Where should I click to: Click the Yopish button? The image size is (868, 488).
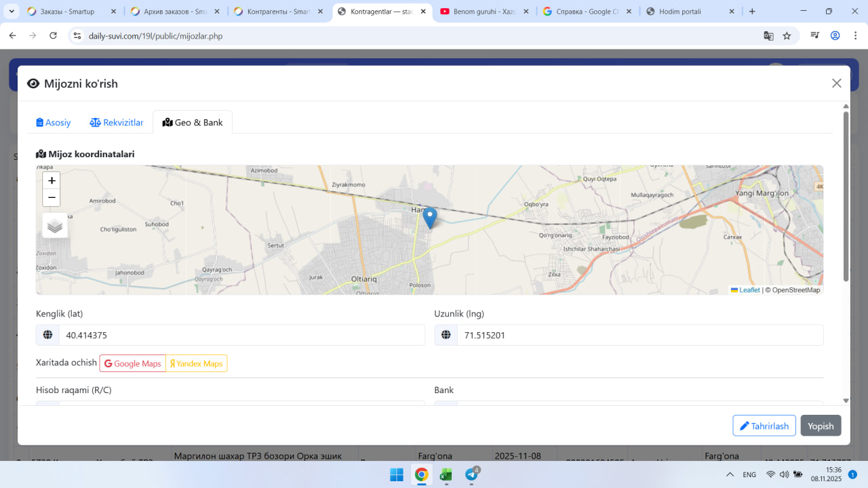tap(821, 426)
